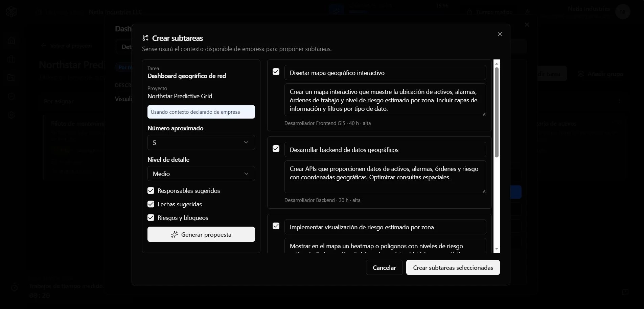Click the 'Dashboard geográfico de red' task name
Image resolution: width=644 pixels, height=309 pixels.
coord(187,76)
